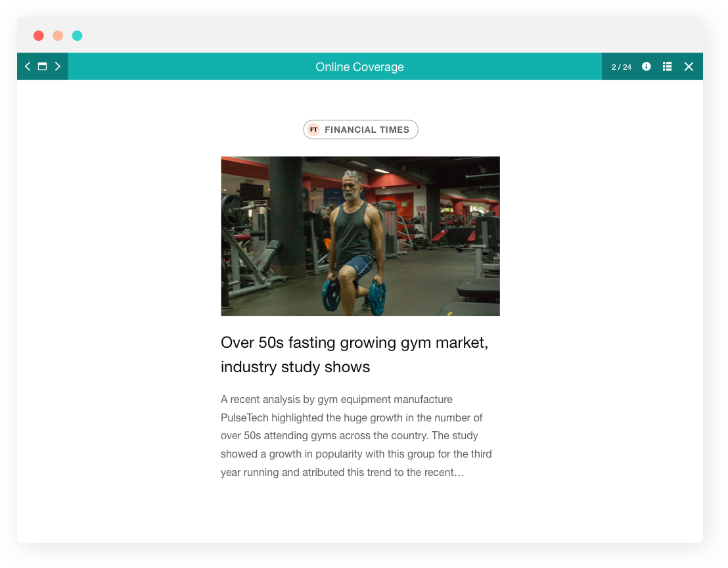Click the 2 / 24 page counter
728x568 pixels.
(x=621, y=67)
